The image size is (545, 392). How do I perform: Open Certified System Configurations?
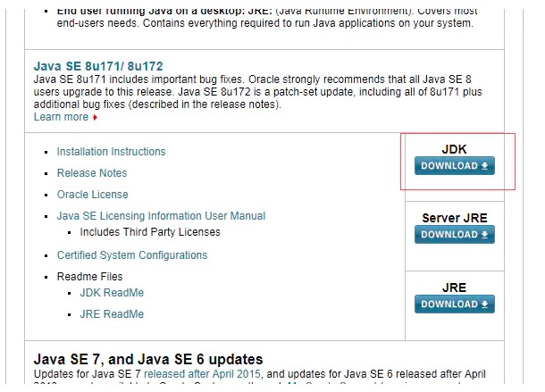(132, 255)
